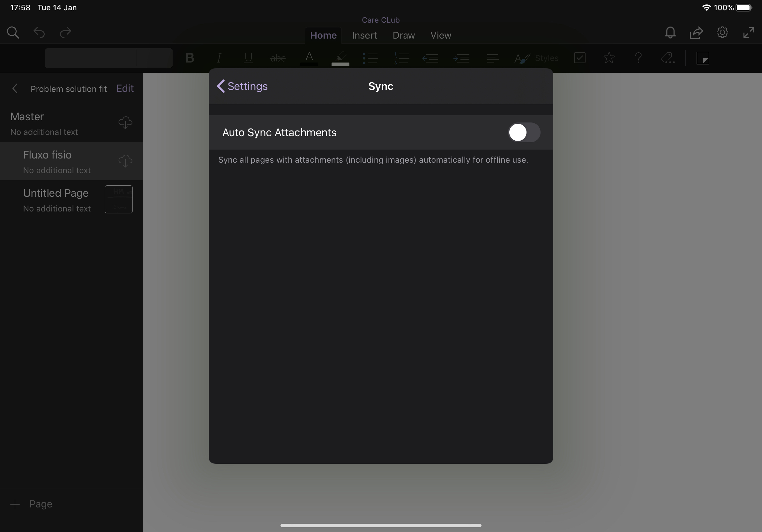Toggle bold formatting
Image resolution: width=762 pixels, height=532 pixels.
(190, 58)
